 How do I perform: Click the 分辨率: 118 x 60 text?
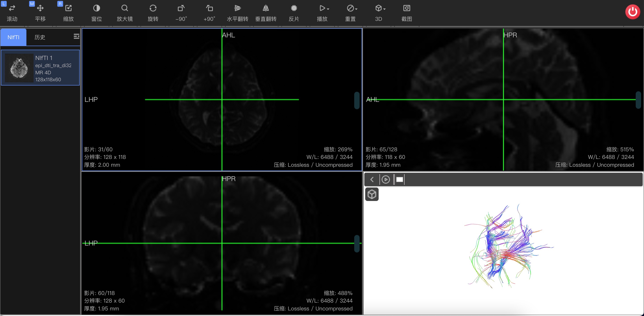pos(385,157)
